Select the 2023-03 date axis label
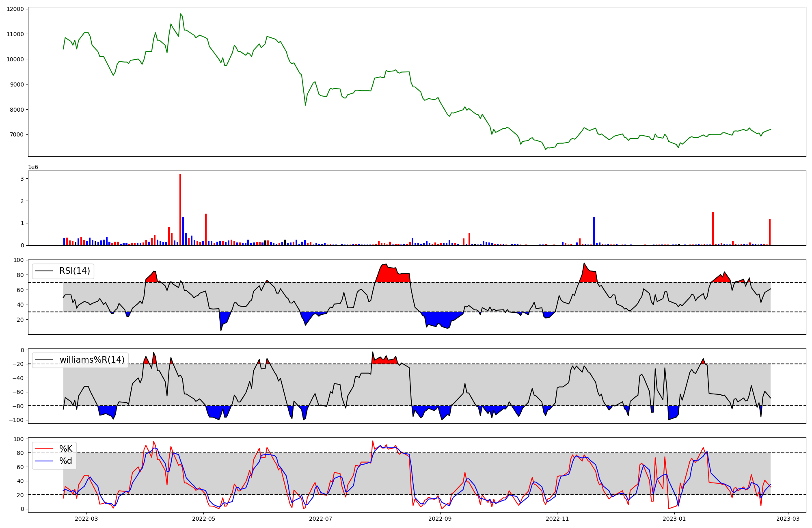Image resolution: width=812 pixels, height=528 pixels. (788, 519)
